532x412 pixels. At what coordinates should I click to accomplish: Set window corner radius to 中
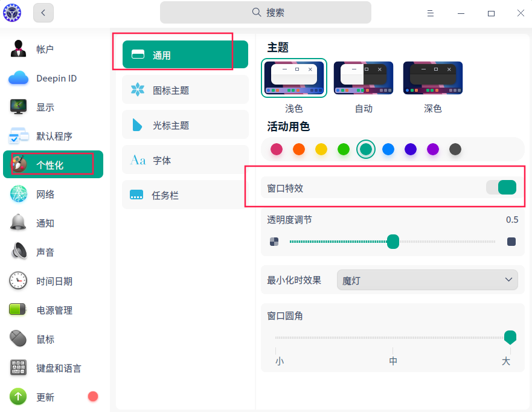pos(393,361)
